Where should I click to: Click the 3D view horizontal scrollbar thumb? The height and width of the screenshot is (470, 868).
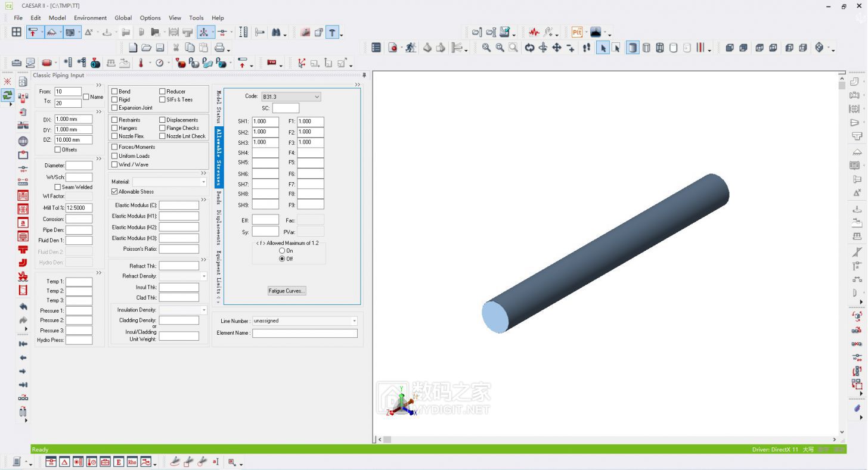pyautogui.click(x=387, y=440)
